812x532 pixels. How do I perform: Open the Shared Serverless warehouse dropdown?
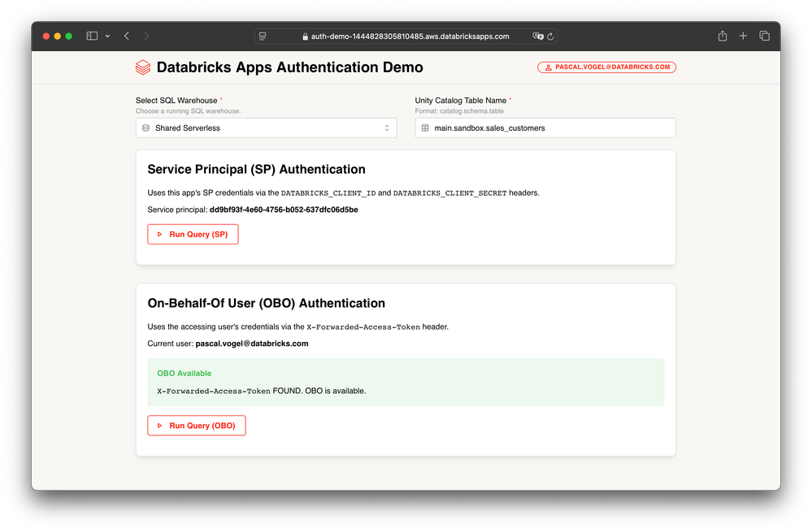click(266, 128)
